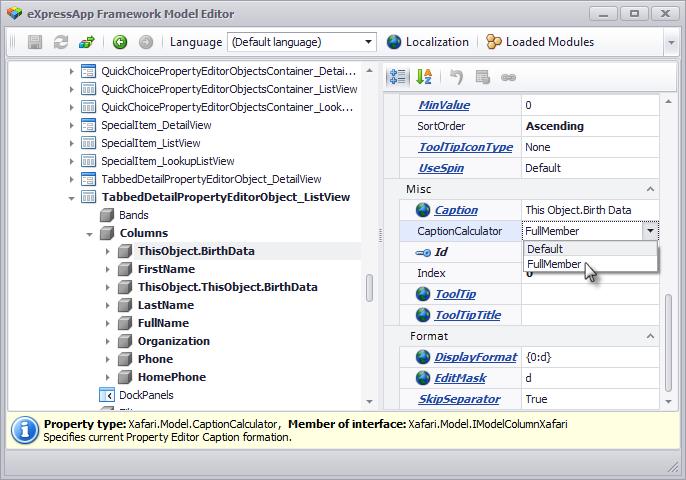Click the undo reset property icon

point(456,77)
